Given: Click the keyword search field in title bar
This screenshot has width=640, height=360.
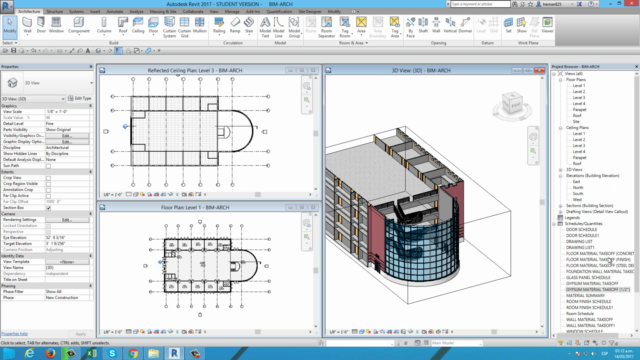Looking at the screenshot, I should pyautogui.click(x=480, y=4).
